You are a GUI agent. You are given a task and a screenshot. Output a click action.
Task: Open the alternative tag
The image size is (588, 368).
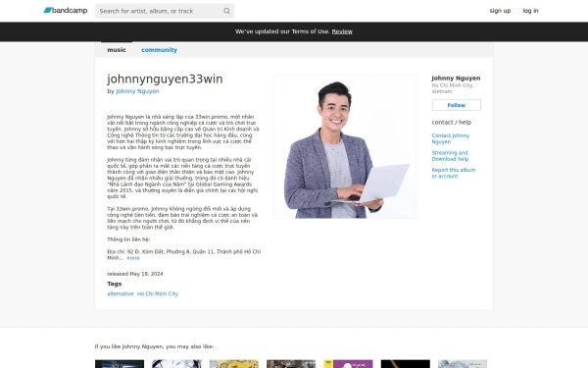pos(121,293)
